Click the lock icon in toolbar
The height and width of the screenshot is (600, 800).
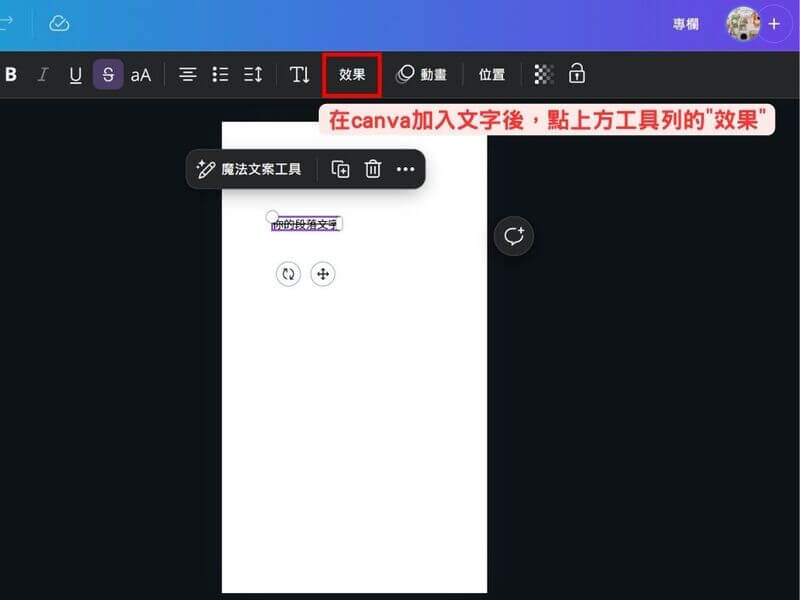577,74
